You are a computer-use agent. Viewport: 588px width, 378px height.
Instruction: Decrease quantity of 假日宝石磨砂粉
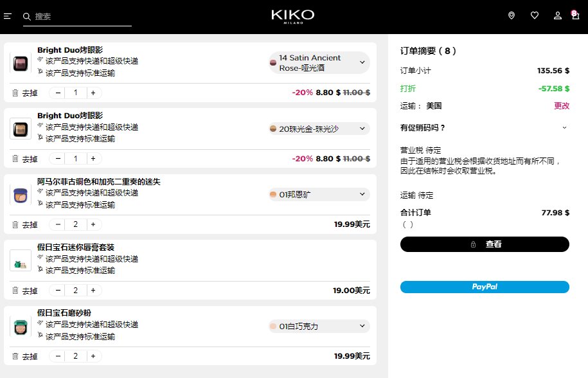click(x=58, y=356)
